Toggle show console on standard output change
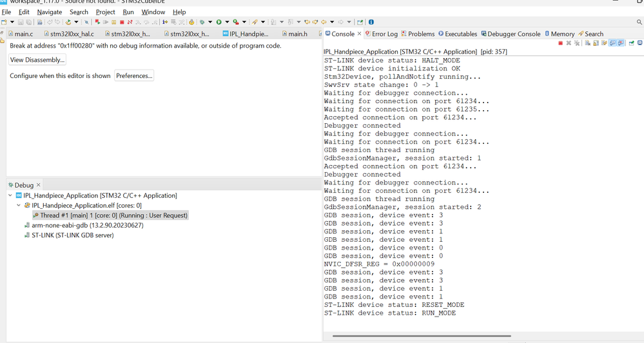 pyautogui.click(x=612, y=43)
